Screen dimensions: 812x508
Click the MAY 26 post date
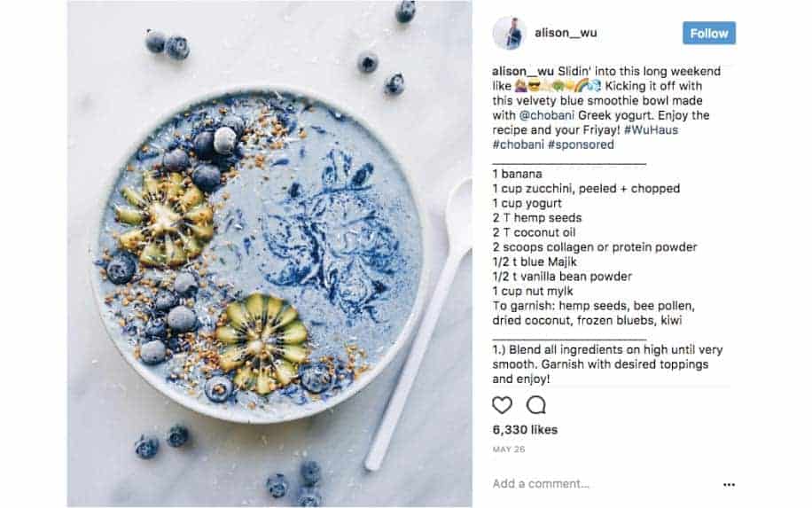(509, 449)
